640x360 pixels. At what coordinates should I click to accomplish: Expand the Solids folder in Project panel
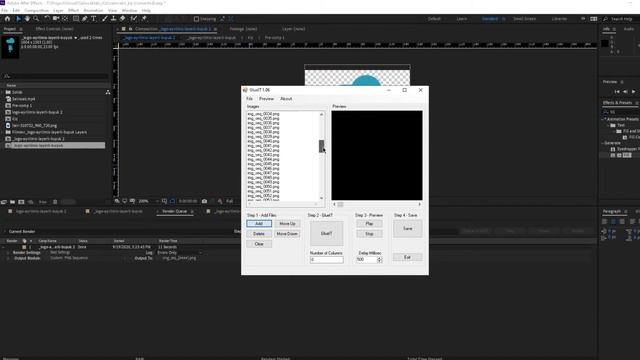coord(3,92)
